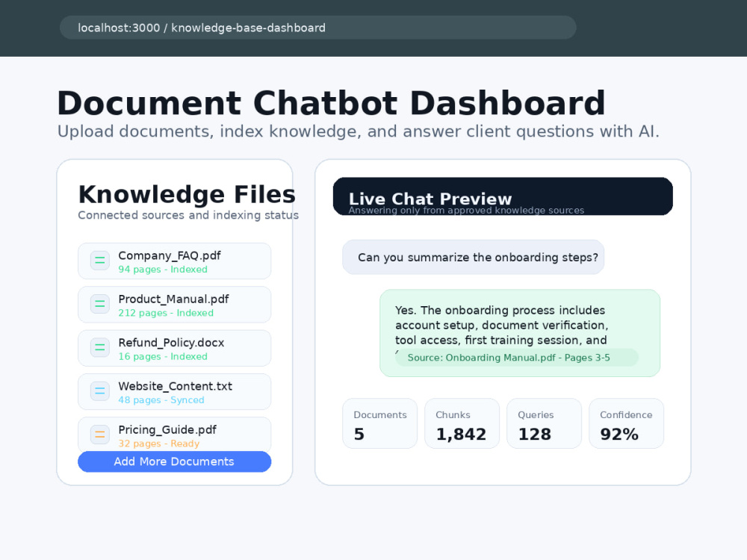Click the '48 pages - Synced' status

tap(161, 400)
